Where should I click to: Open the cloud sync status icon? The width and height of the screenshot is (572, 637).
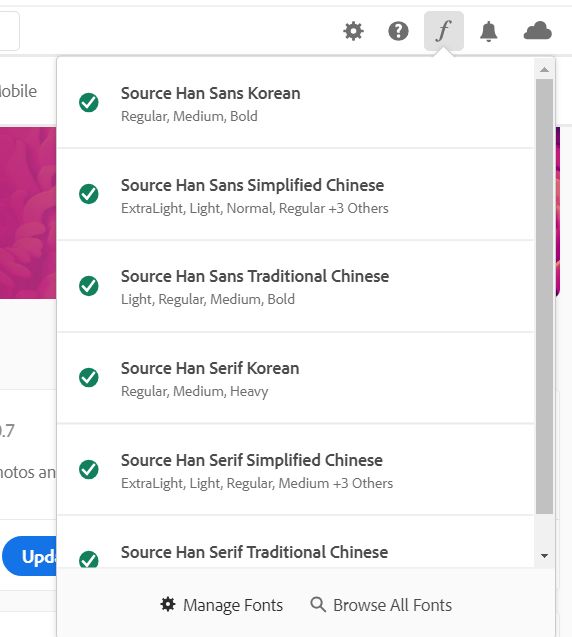pyautogui.click(x=537, y=31)
